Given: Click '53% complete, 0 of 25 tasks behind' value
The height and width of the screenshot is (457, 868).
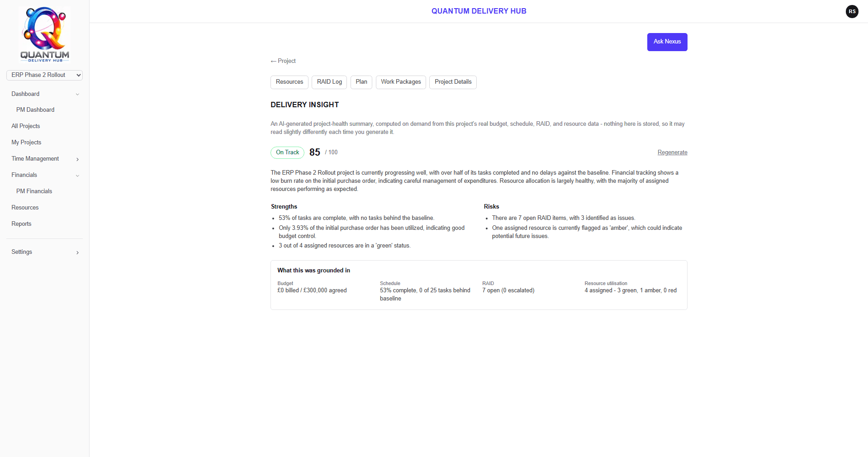Looking at the screenshot, I should [425, 295].
